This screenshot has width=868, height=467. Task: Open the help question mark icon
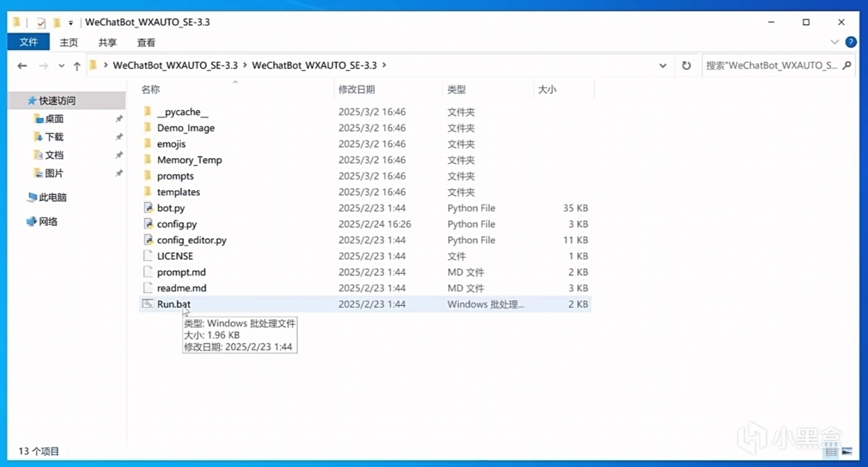[x=850, y=42]
